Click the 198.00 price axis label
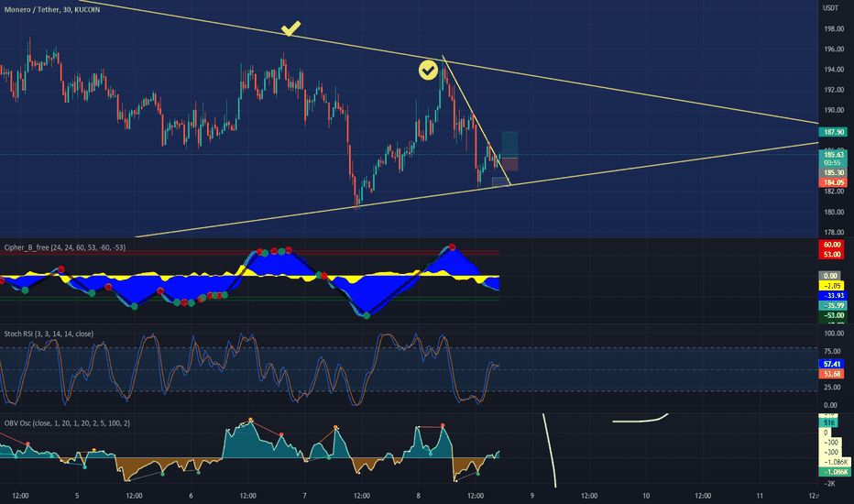 click(834, 29)
